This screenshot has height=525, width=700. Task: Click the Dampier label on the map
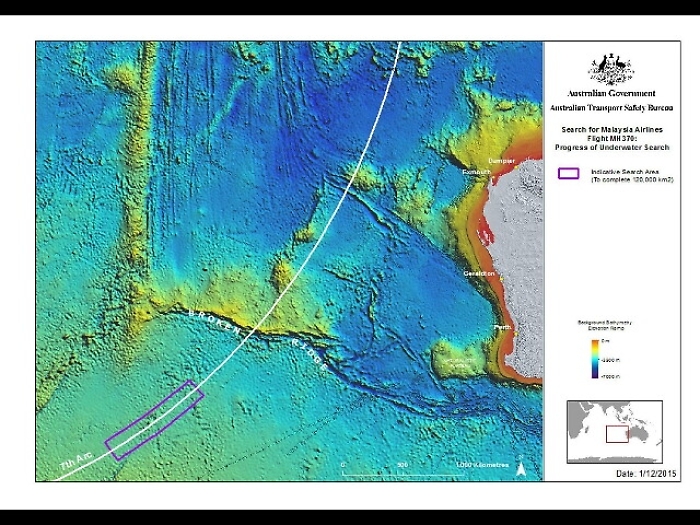point(500,159)
